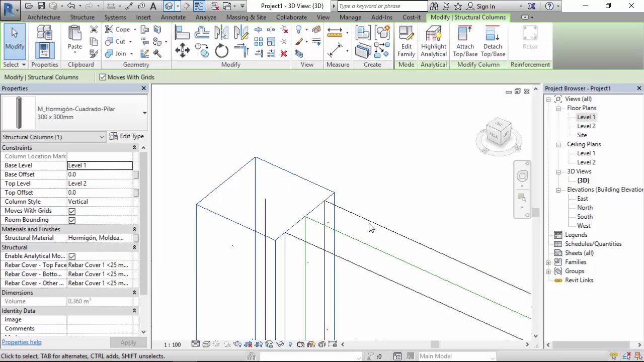644x362 pixels.
Task: Open the South elevation view
Action: point(585,217)
